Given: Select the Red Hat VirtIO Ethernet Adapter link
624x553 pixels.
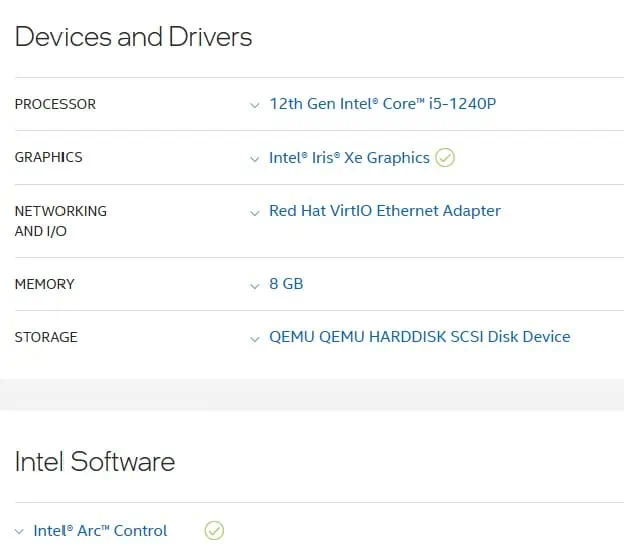Looking at the screenshot, I should click(384, 211).
